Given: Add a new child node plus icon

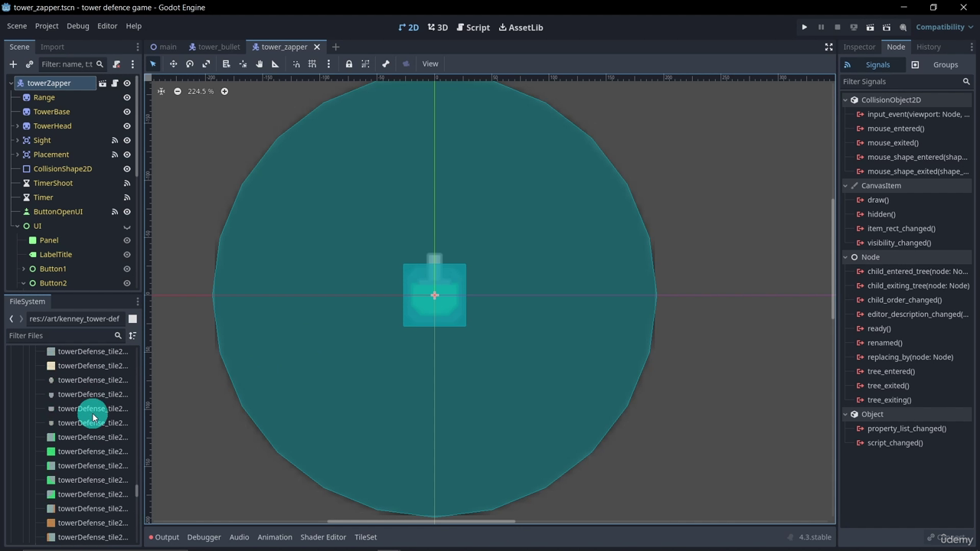Looking at the screenshot, I should 13,64.
